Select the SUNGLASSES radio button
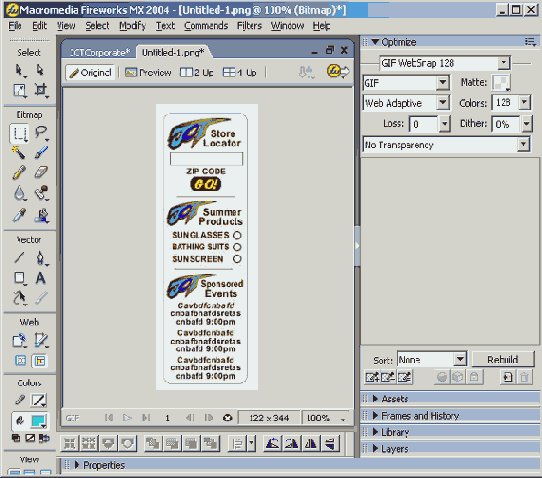Screen dimensions: 542x478 237,235
